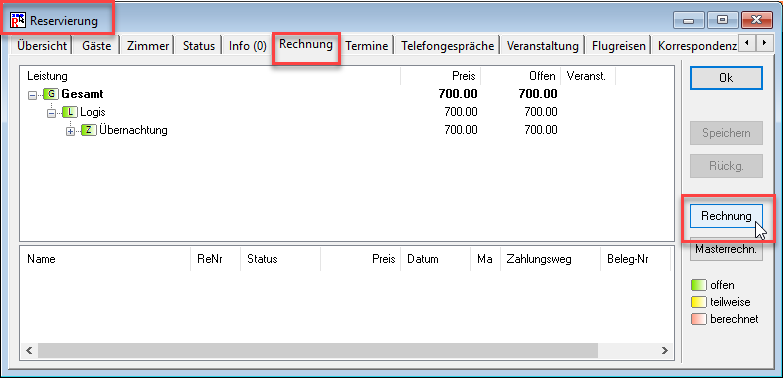Select the Gesamt row label

(x=82, y=93)
